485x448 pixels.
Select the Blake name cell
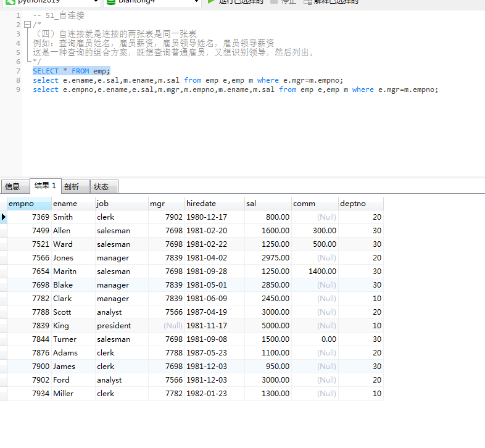coord(73,285)
